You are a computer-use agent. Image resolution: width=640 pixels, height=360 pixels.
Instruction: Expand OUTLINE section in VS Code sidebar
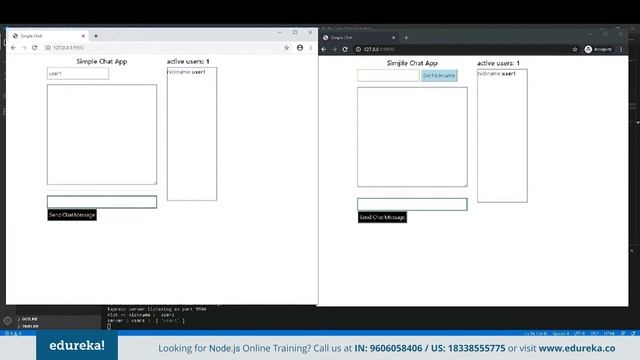(28, 319)
